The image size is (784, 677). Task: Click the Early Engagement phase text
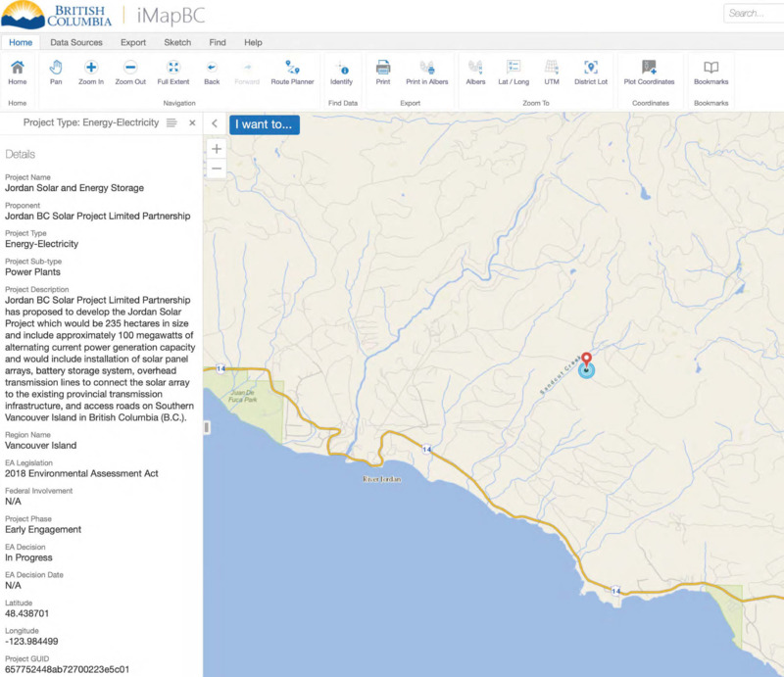tap(43, 529)
